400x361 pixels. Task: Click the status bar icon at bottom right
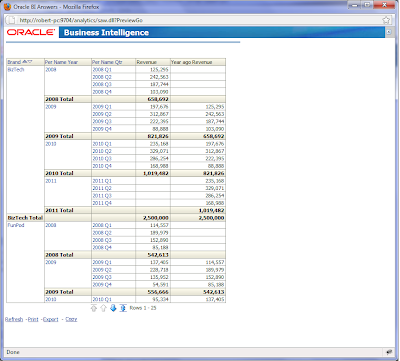tap(389, 352)
